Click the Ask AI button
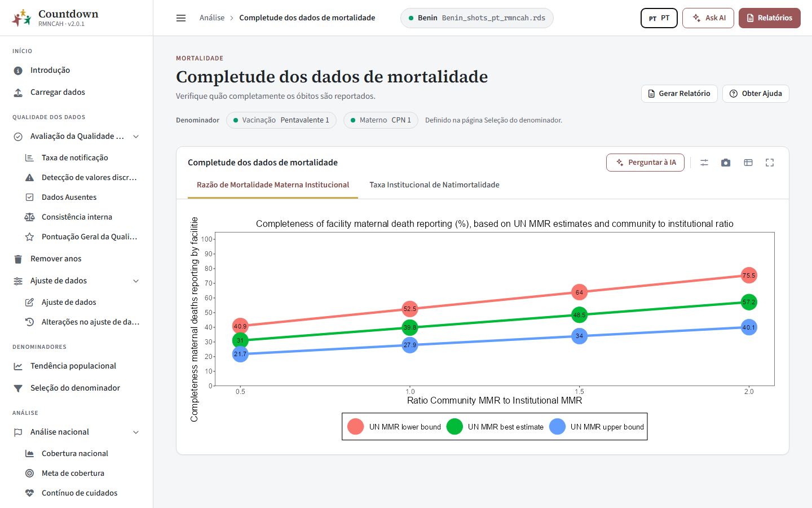 [x=708, y=18]
